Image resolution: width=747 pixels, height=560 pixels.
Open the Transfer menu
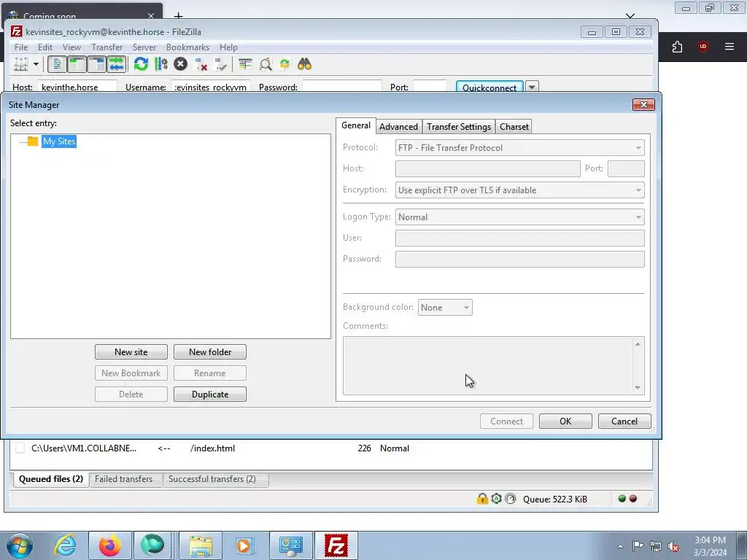(x=107, y=47)
